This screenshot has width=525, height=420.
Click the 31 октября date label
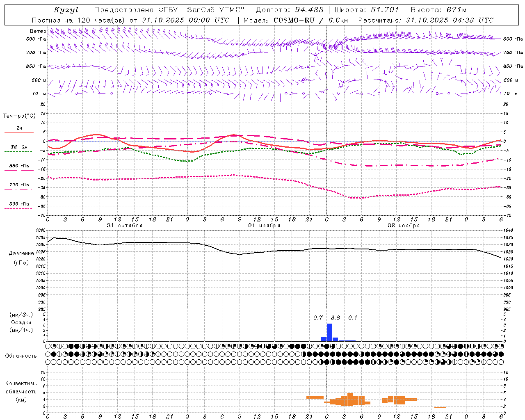[x=125, y=225]
